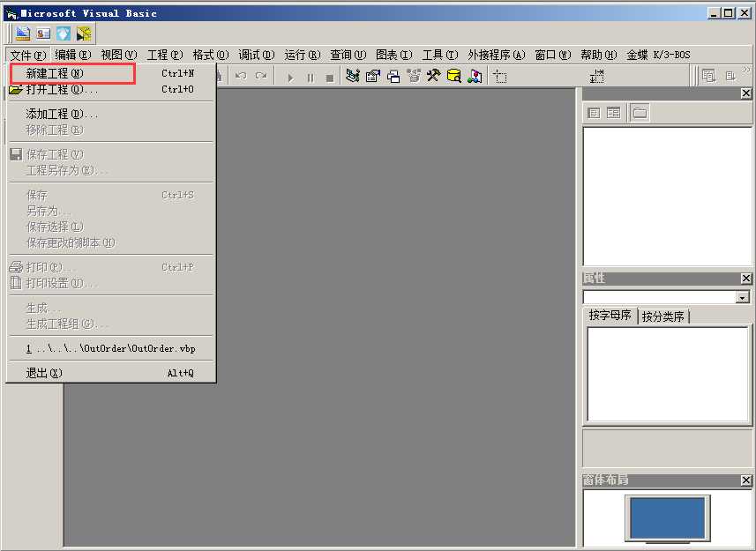This screenshot has height=551, width=756.
Task: Minimize the Visual Basic window
Action: pos(714,13)
